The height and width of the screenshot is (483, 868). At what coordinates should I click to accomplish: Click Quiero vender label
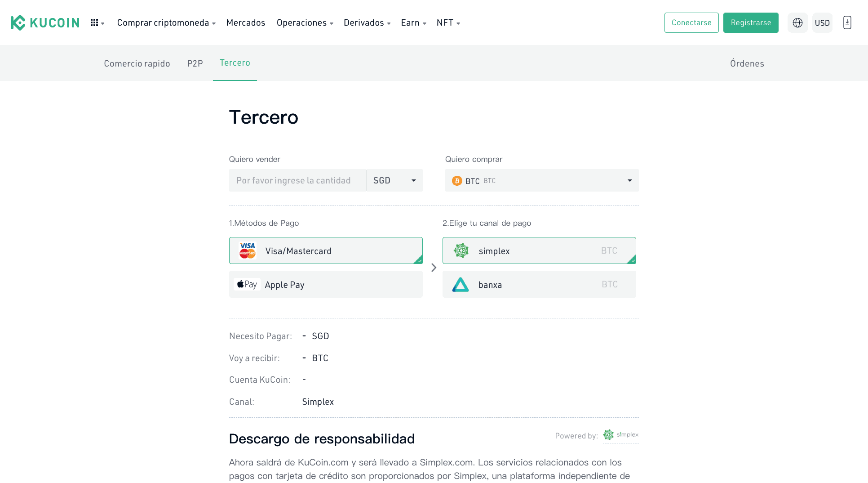(254, 159)
